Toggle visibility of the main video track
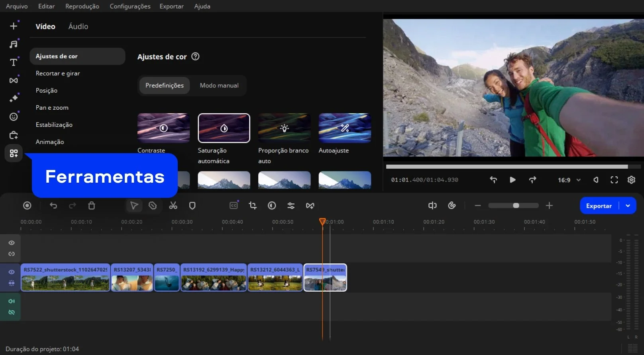Image resolution: width=644 pixels, height=355 pixels. coord(12,272)
